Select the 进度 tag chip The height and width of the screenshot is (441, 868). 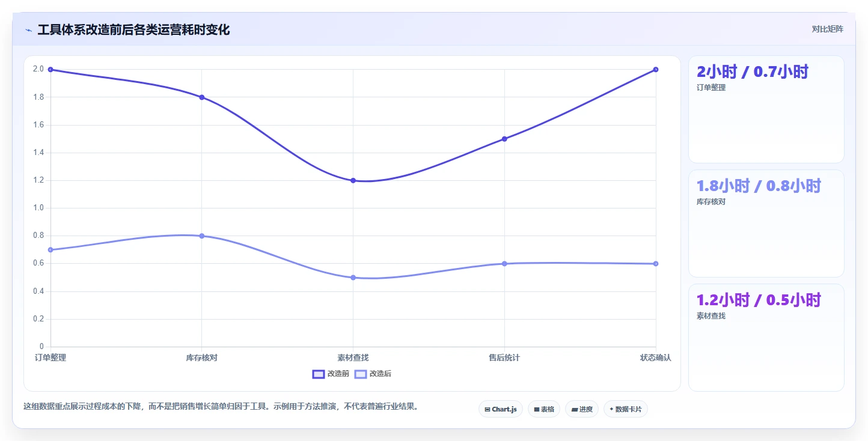coord(582,409)
